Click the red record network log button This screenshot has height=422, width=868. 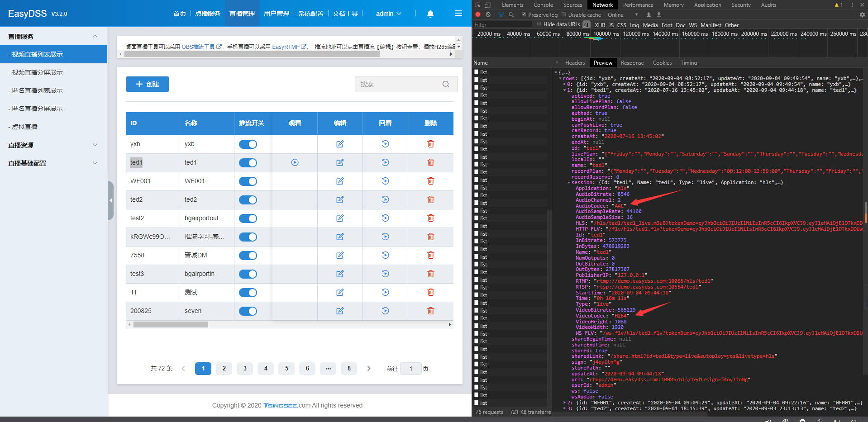478,14
